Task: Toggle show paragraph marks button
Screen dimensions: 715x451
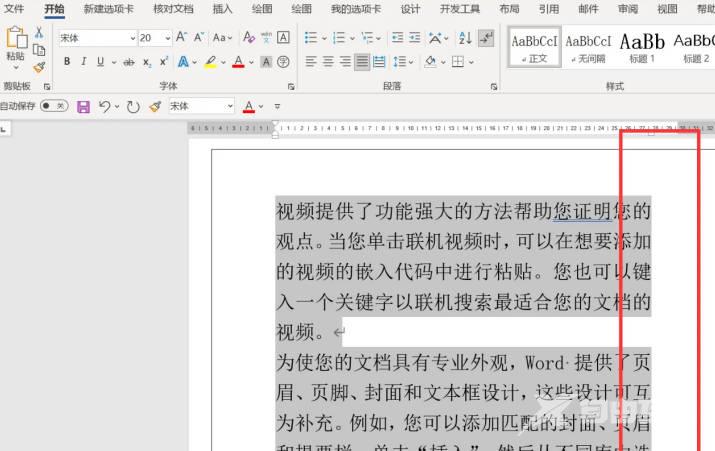Action: pyautogui.click(x=486, y=38)
